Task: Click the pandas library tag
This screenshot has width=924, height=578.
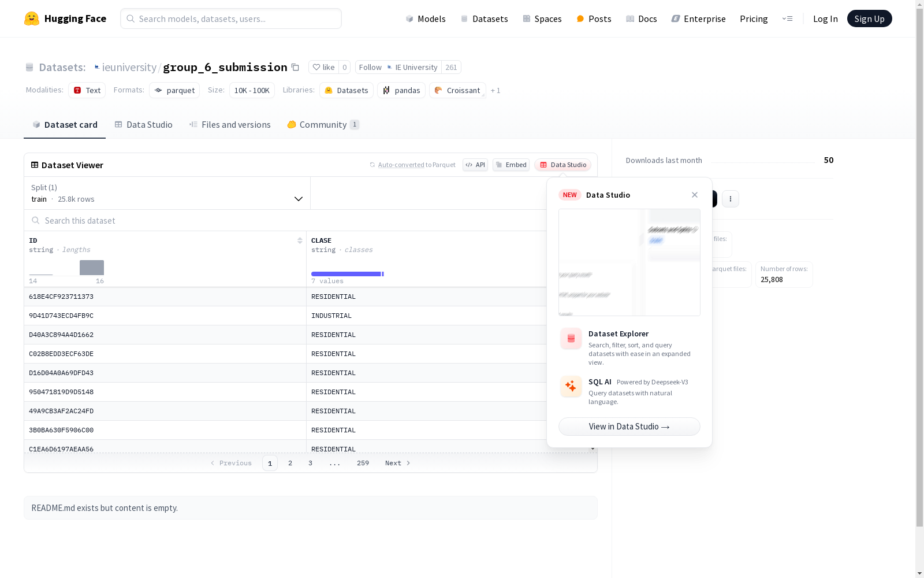Action: point(401,90)
